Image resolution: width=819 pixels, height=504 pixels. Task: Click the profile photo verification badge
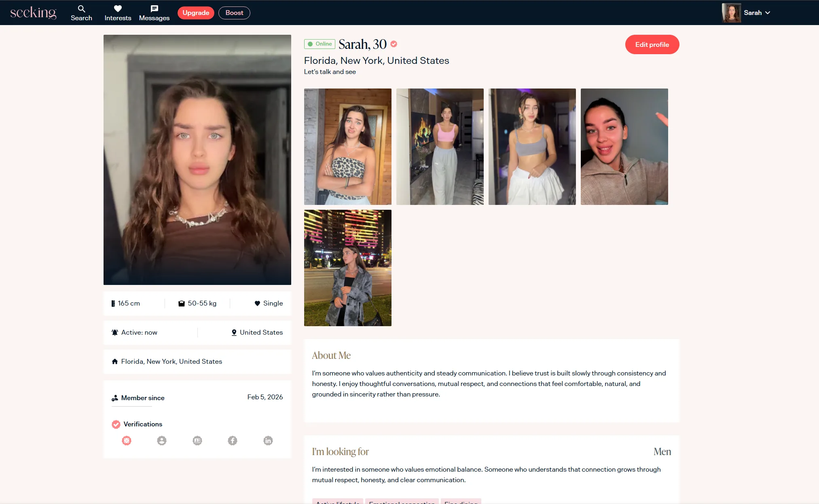pos(162,441)
